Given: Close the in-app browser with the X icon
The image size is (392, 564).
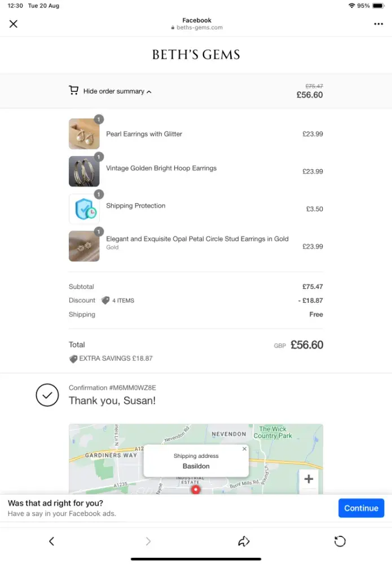Looking at the screenshot, I should click(14, 24).
